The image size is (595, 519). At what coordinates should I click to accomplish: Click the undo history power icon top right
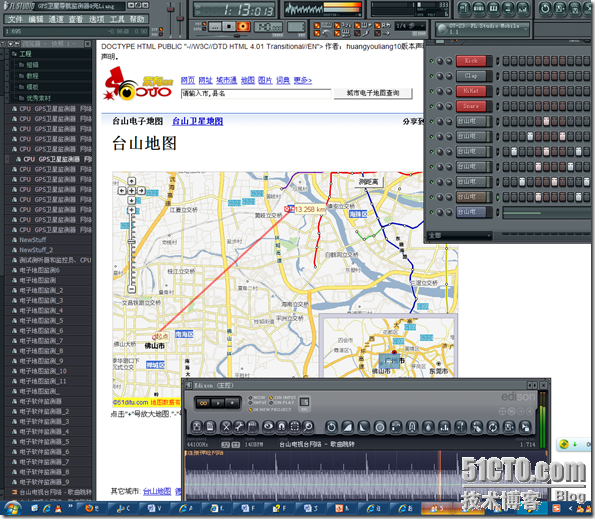545,8
